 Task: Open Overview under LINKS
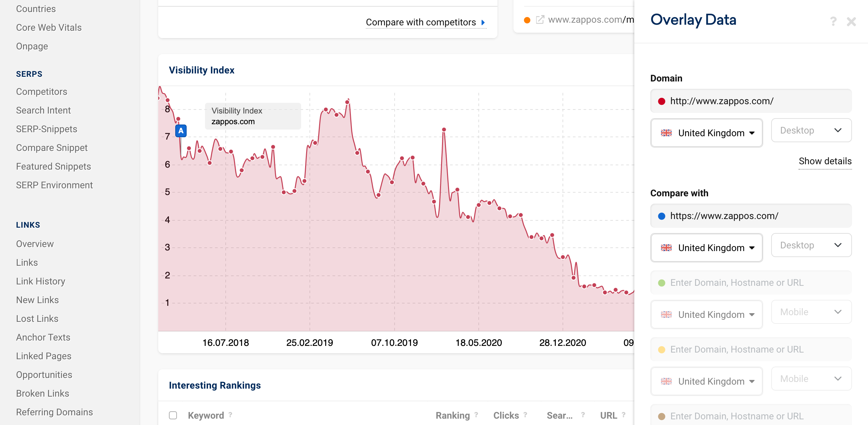35,244
